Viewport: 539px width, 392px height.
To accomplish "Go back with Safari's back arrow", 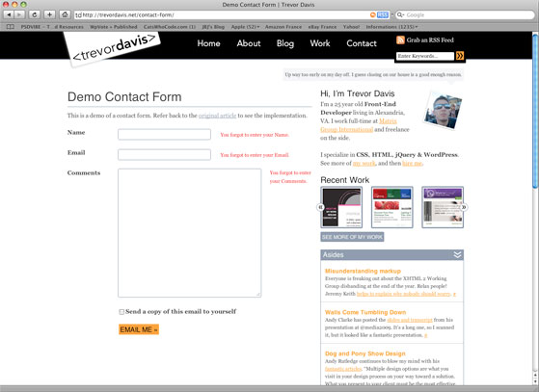I will click(x=9, y=14).
